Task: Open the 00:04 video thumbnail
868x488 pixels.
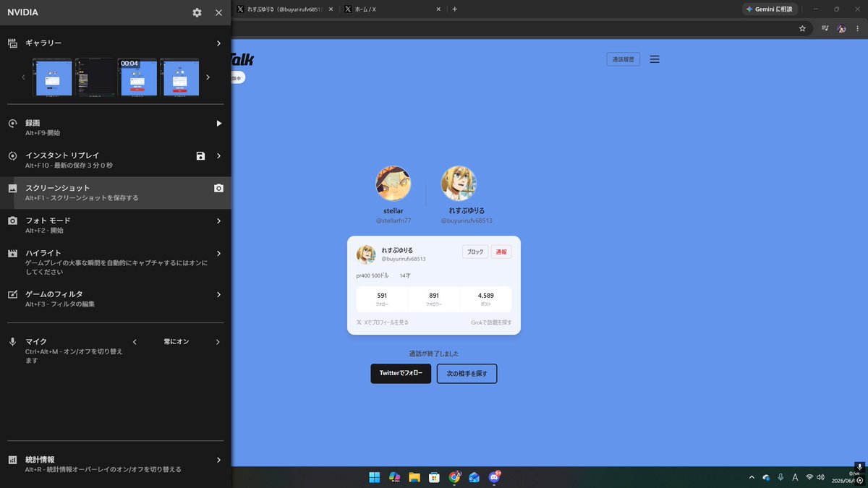Action: (x=137, y=77)
